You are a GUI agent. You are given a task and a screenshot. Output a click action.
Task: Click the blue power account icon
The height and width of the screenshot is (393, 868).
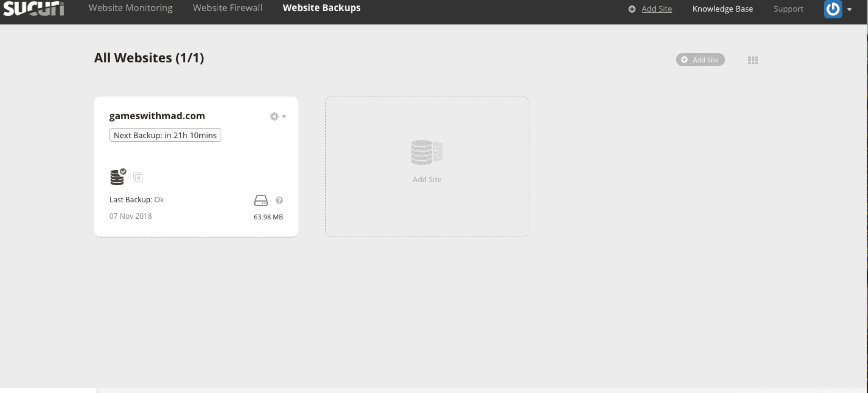833,9
